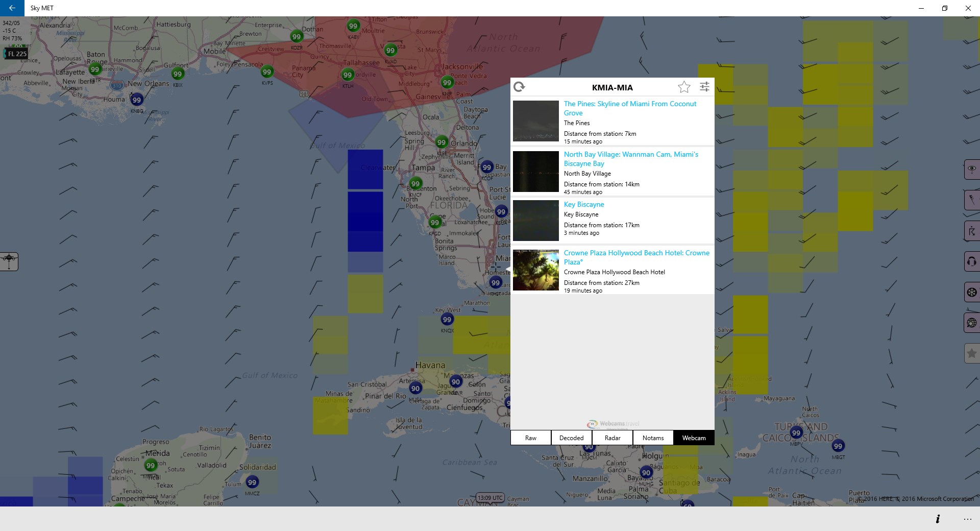The height and width of the screenshot is (531, 980).
Task: Switch to the Radar tab
Action: click(612, 438)
